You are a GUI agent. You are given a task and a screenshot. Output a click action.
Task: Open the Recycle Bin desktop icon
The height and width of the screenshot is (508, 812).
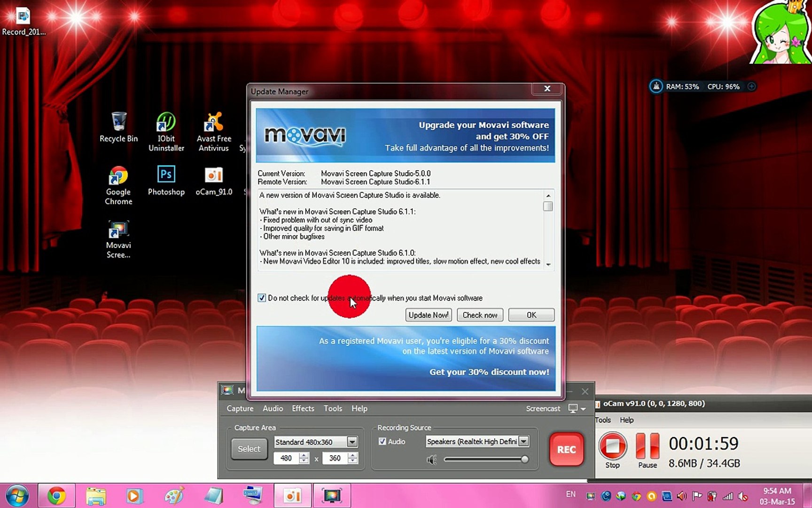(118, 127)
